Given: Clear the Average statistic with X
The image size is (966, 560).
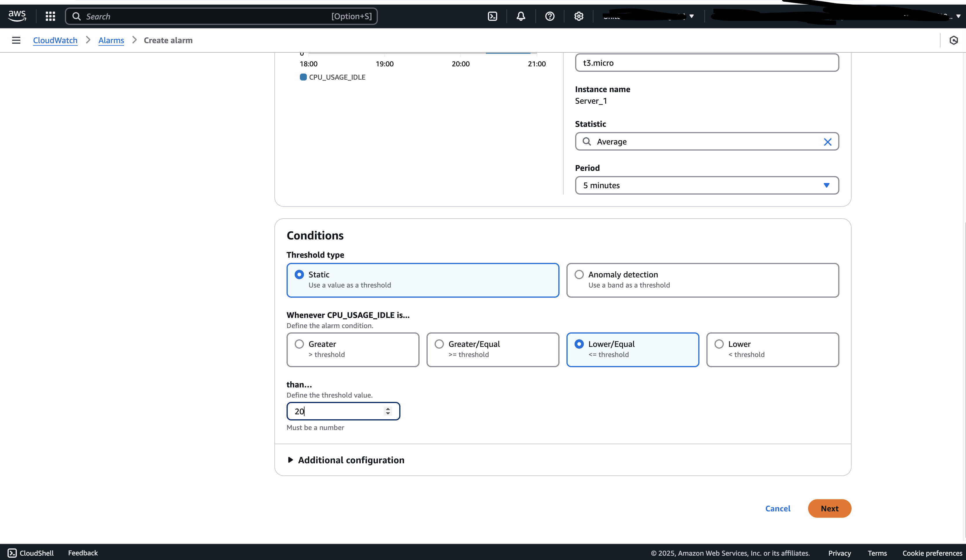Looking at the screenshot, I should pyautogui.click(x=828, y=142).
